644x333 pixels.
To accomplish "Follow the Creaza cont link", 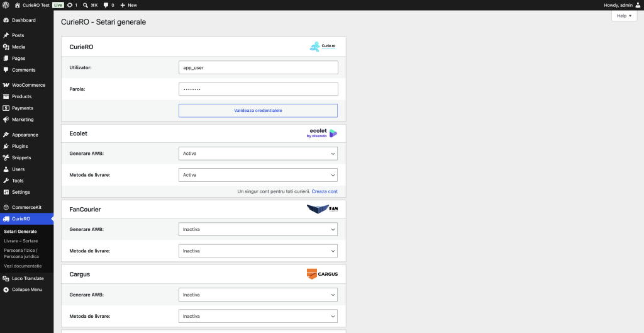I will tap(325, 191).
